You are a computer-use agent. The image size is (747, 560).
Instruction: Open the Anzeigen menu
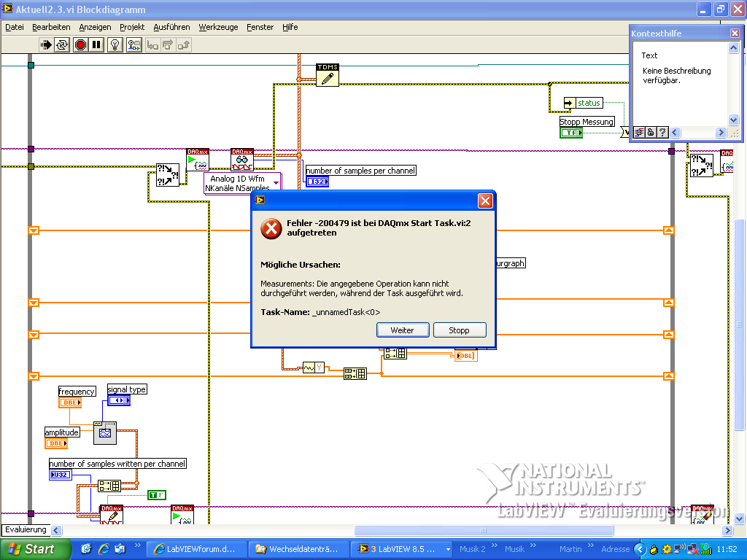click(x=95, y=27)
